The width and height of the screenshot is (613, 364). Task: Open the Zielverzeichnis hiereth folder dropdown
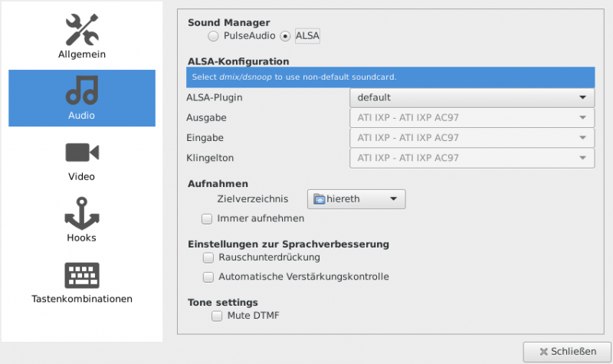click(x=356, y=199)
